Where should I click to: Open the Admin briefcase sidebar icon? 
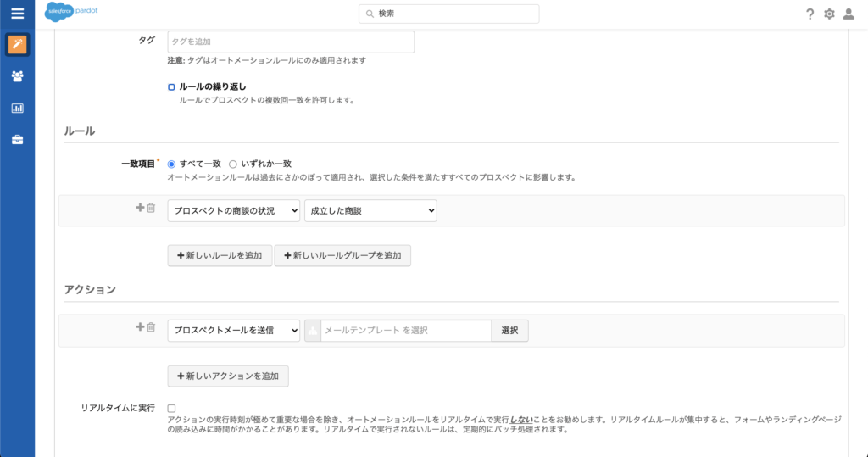[17, 140]
